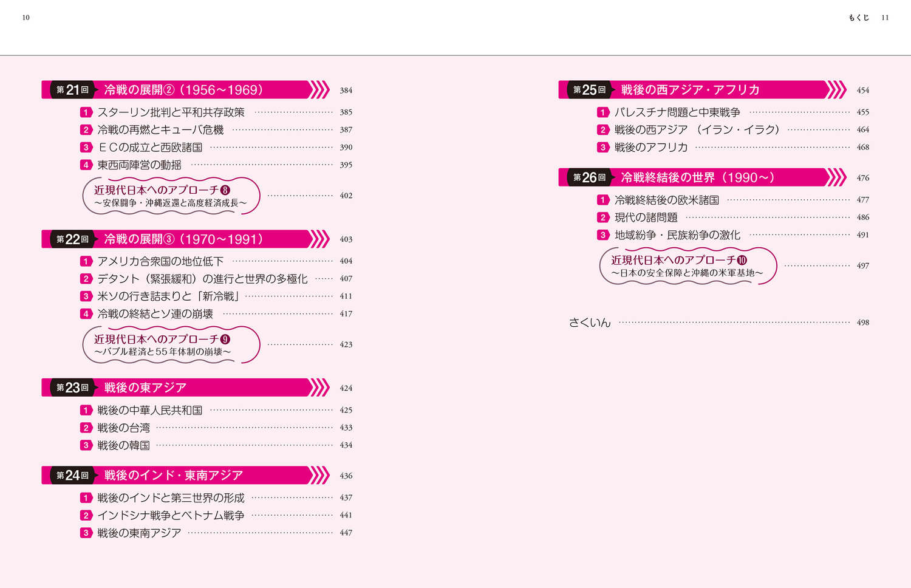Select entry 地域紛争・民族紛争の激化

coord(678,235)
